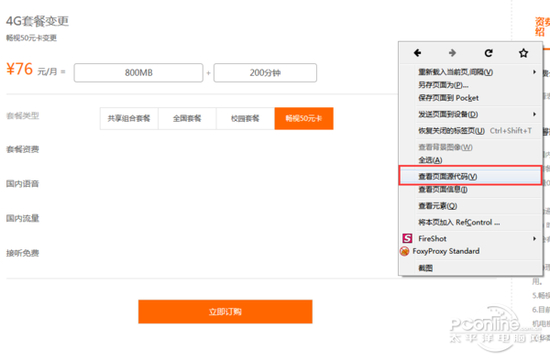The width and height of the screenshot is (550, 361).
Task: Select the 畅视50元卡 plan type tab
Action: 304,119
